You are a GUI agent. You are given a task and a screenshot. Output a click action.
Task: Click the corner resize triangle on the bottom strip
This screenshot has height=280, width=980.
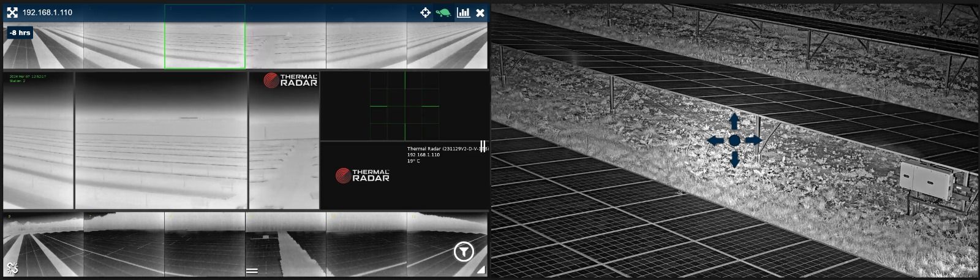click(x=481, y=270)
